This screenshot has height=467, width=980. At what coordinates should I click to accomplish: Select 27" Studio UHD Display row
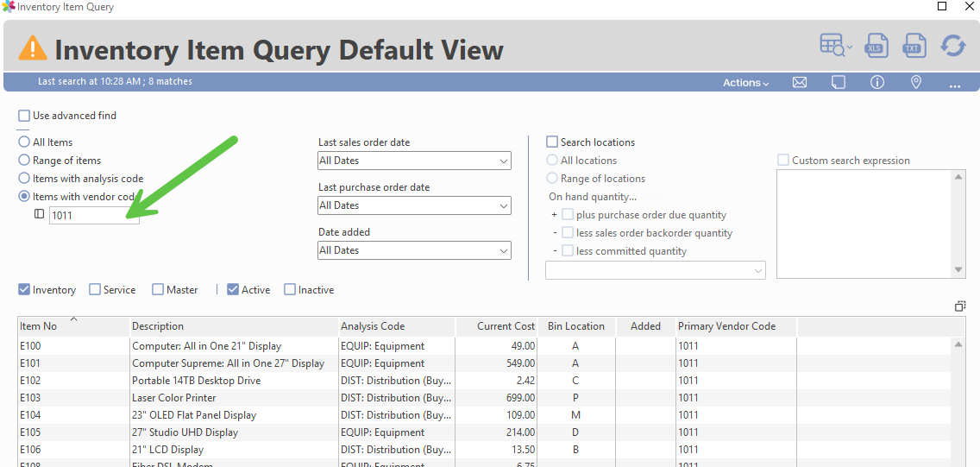485,432
